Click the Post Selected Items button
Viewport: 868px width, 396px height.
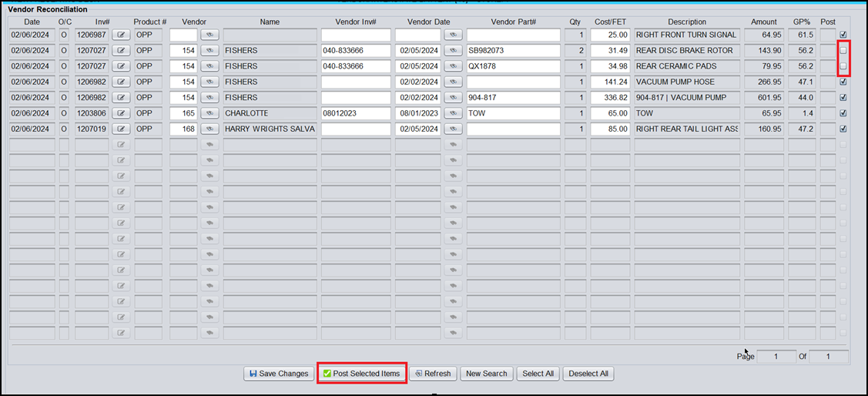point(361,374)
